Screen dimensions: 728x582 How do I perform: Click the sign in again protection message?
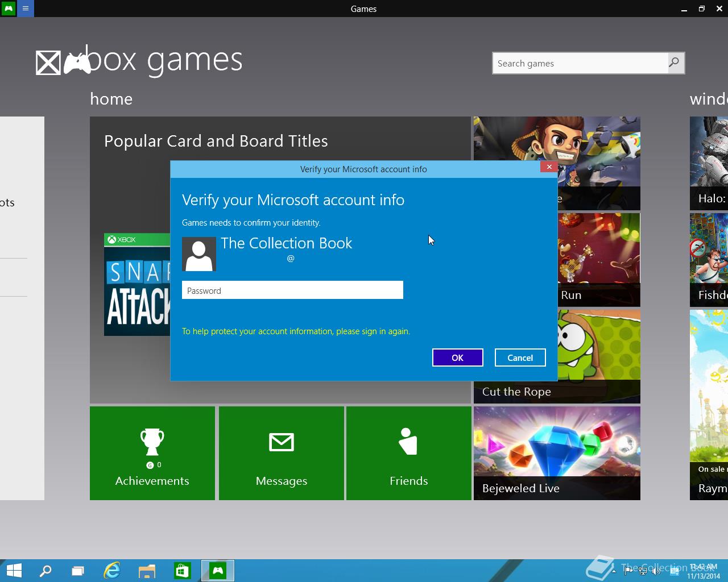click(x=296, y=331)
